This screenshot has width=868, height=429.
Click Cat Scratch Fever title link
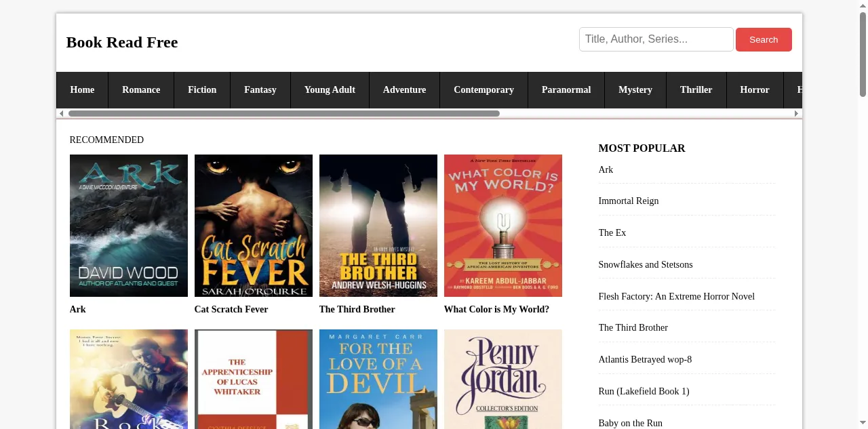[231, 310]
